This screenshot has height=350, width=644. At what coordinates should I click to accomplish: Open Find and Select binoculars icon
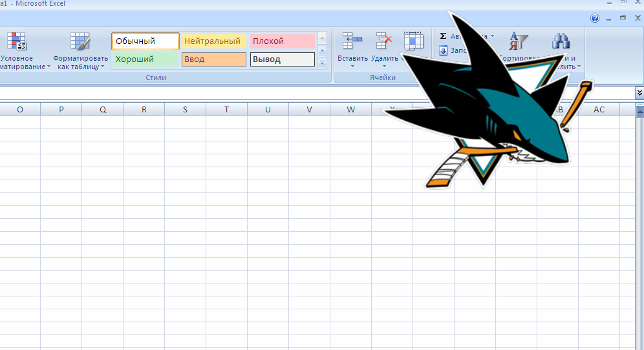(x=561, y=41)
